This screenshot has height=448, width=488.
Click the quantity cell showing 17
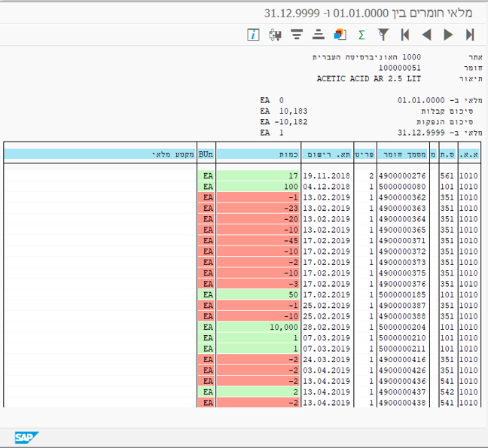tap(258, 175)
